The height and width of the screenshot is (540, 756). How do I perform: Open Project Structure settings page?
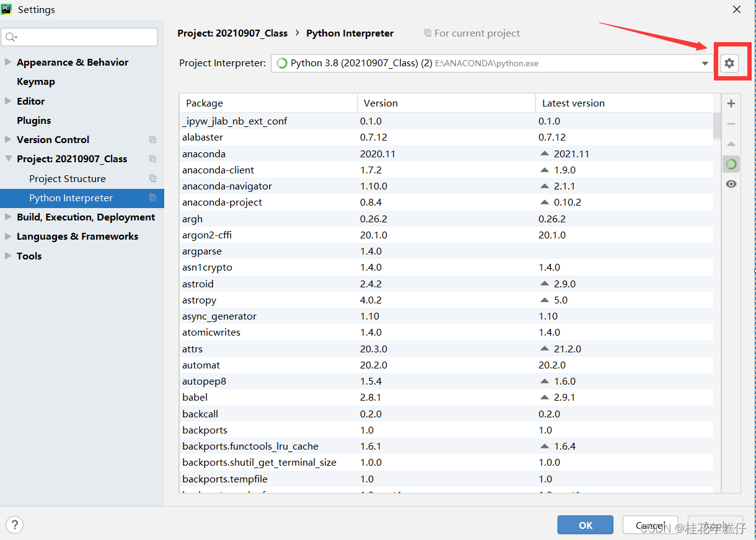[68, 178]
